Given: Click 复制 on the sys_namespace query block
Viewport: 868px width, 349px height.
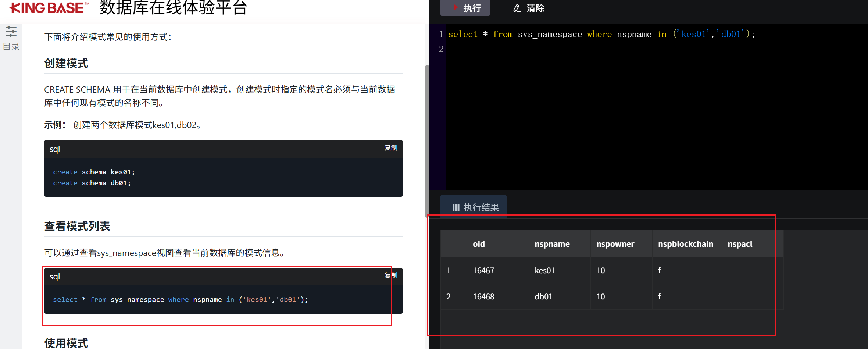Looking at the screenshot, I should 391,275.
